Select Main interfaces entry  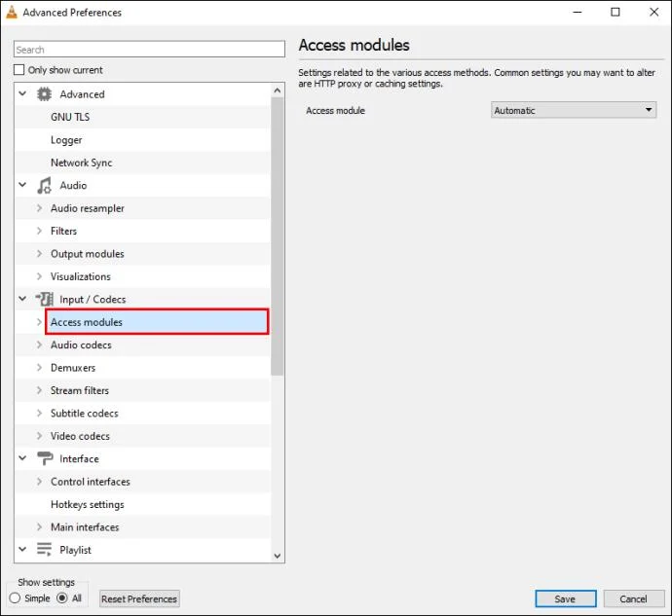pyautogui.click(x=85, y=527)
